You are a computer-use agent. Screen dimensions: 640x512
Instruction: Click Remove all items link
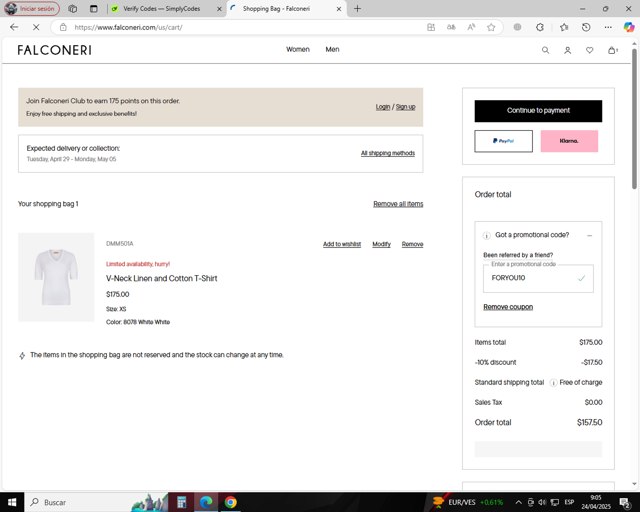pyautogui.click(x=398, y=204)
